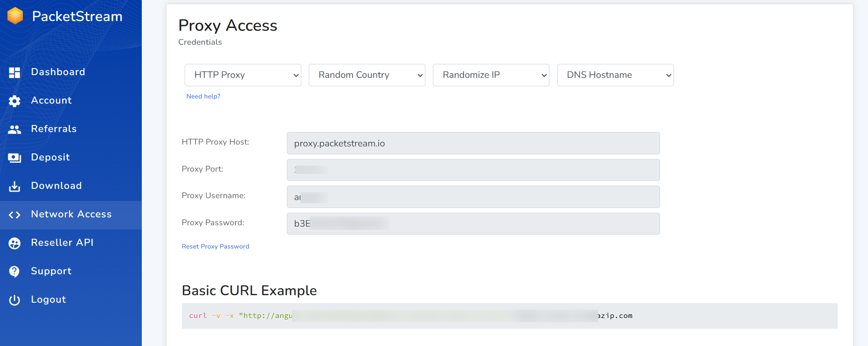
Task: Click the Download tray icon
Action: coord(14,186)
